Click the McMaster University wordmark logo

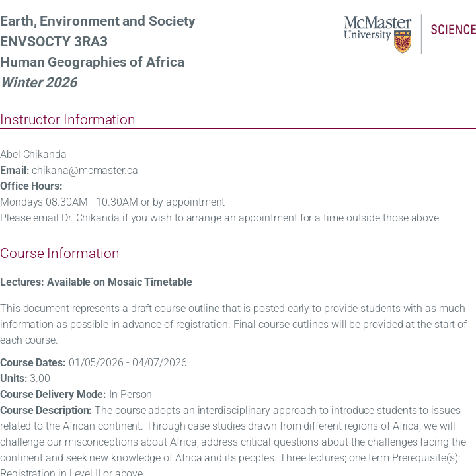(377, 28)
